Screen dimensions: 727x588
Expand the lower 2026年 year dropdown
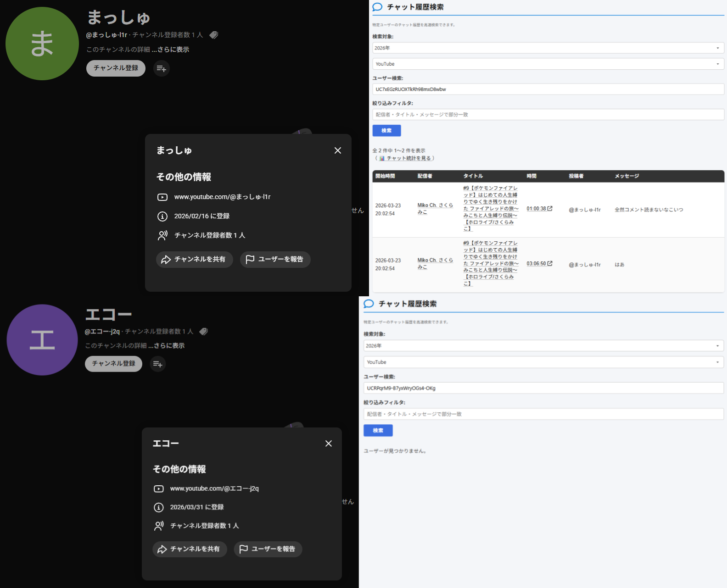pos(543,346)
